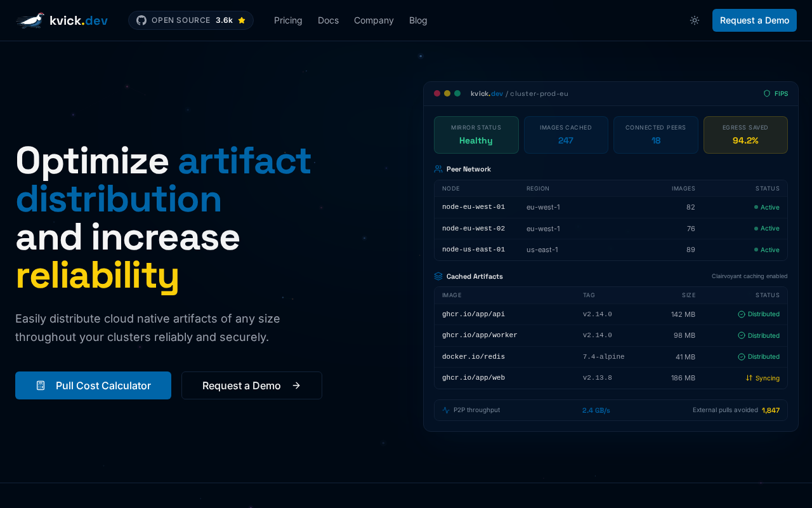
Task: Toggle the light/dark theme sun icon
Action: [x=695, y=20]
